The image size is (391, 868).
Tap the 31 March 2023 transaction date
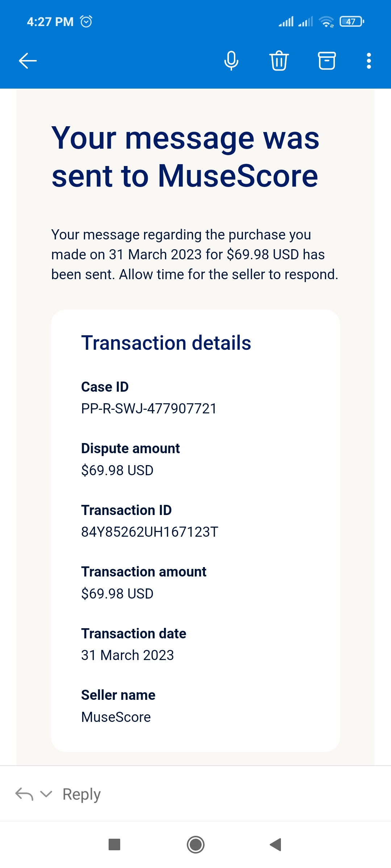127,655
